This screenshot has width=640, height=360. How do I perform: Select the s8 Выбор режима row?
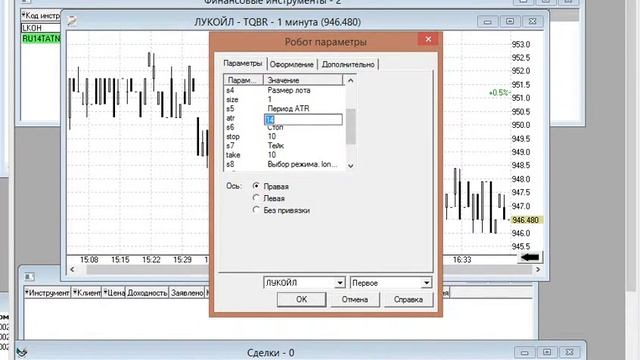[284, 164]
